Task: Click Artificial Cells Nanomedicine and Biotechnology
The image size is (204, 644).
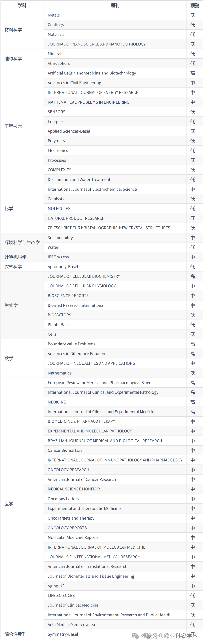Action: pyautogui.click(x=92, y=73)
